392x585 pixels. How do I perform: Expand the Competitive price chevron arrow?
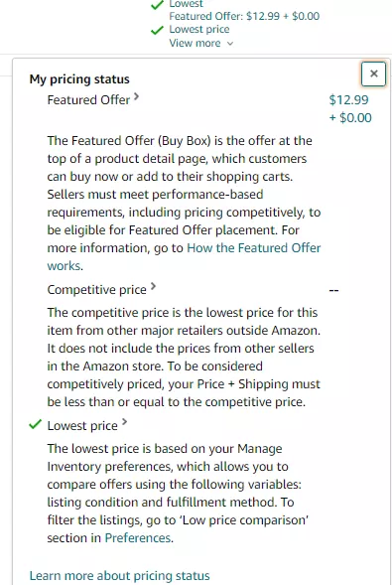click(153, 286)
